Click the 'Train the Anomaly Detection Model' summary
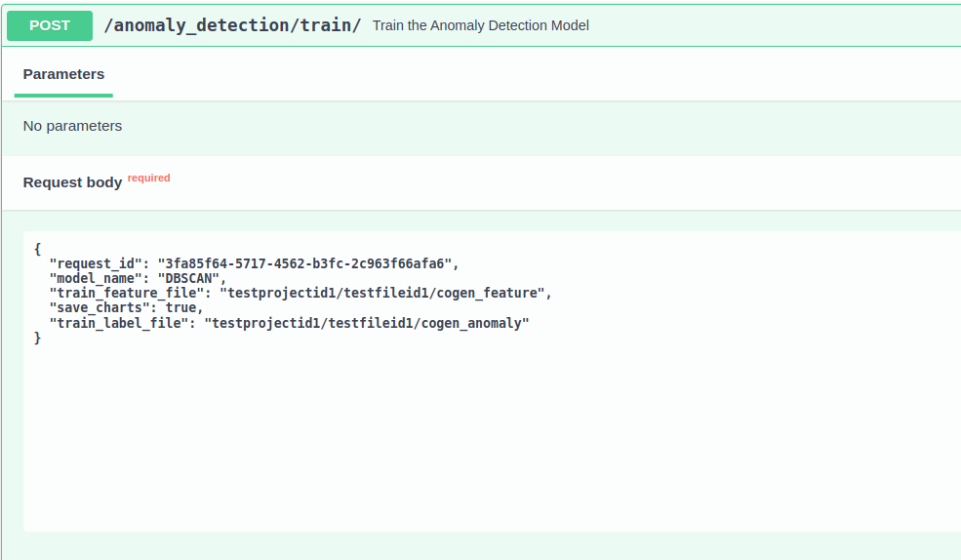Image resolution: width=961 pixels, height=560 pixels. (x=480, y=25)
